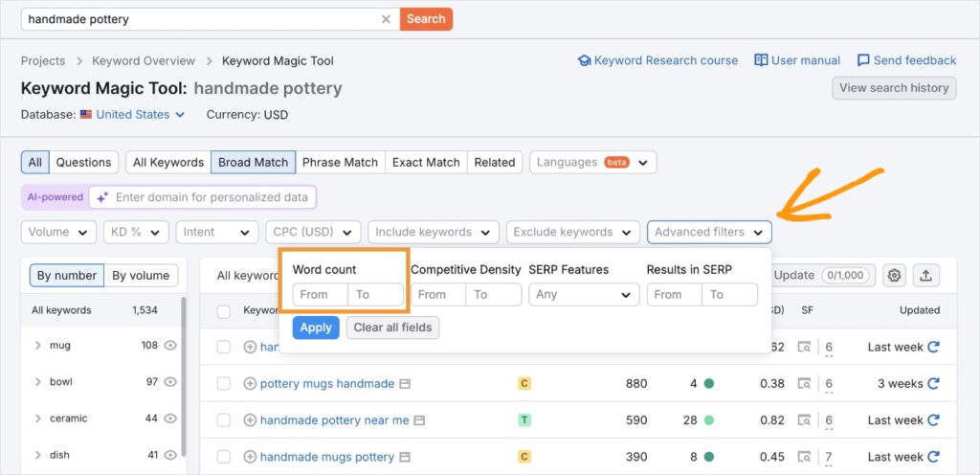Click the blue Apply button

click(x=316, y=328)
